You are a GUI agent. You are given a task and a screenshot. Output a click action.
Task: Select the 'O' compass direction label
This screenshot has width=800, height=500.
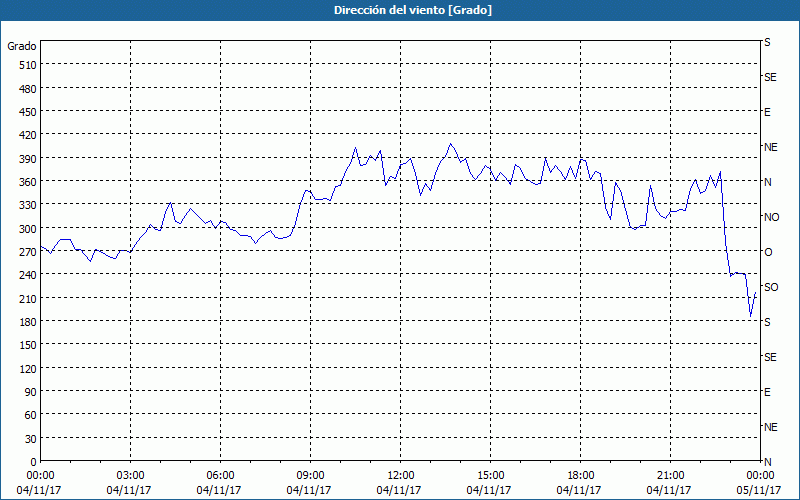click(768, 252)
